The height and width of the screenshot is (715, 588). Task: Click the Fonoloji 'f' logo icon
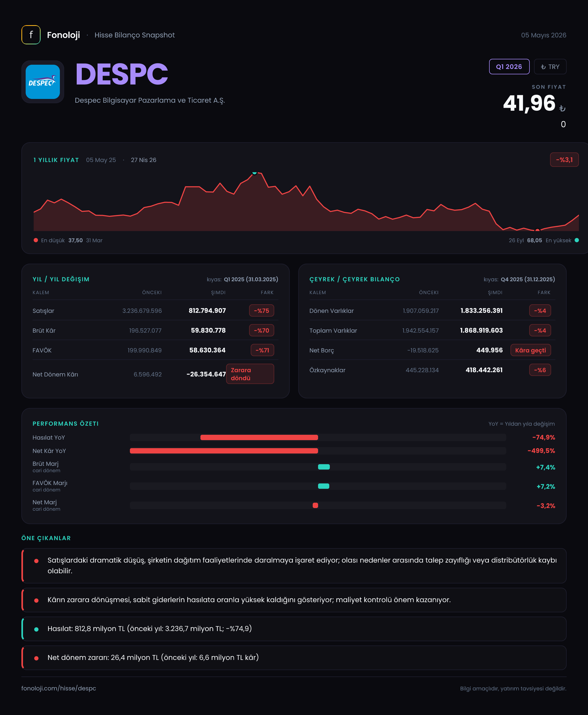tap(31, 35)
